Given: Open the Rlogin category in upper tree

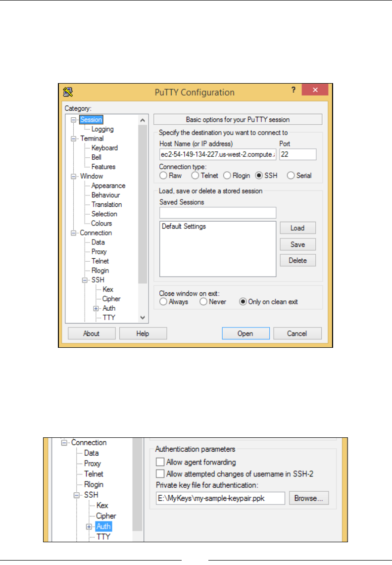Looking at the screenshot, I should pos(100,271).
